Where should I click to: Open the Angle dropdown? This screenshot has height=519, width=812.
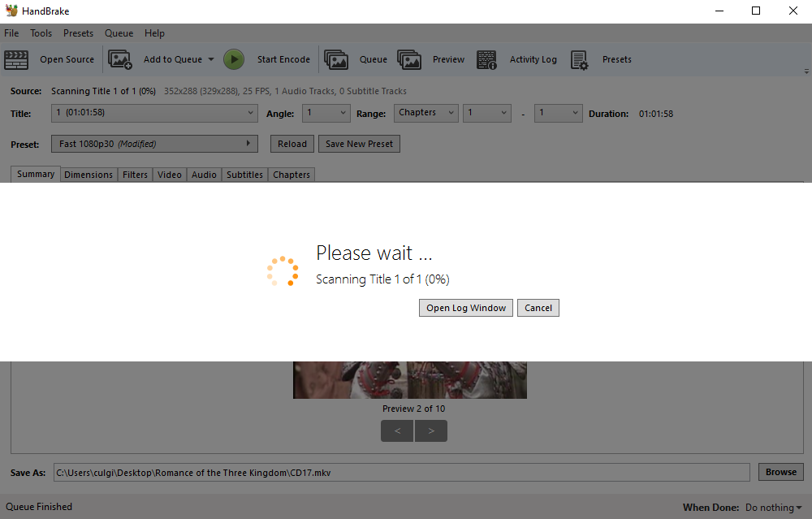(326, 113)
